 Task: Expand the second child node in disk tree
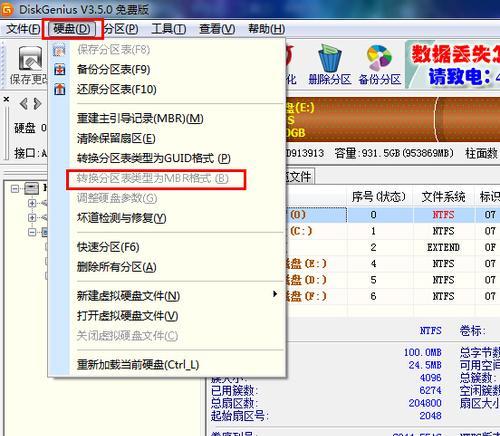(32, 218)
